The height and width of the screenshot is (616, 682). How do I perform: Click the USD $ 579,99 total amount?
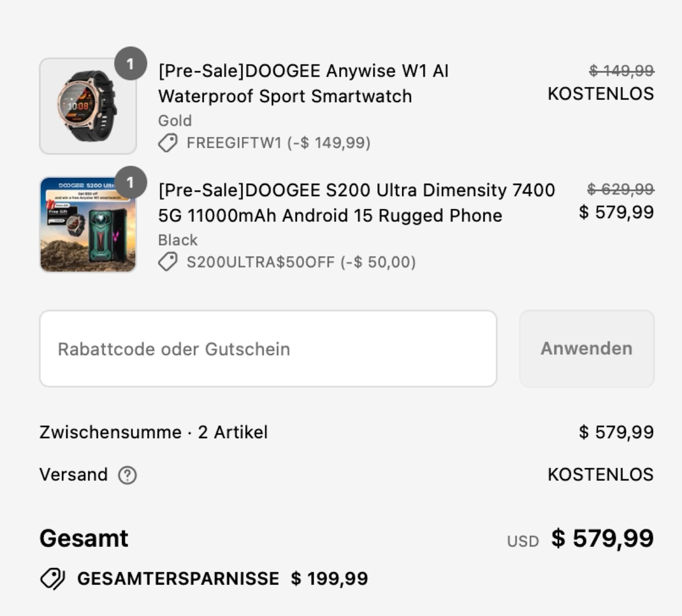coord(602,538)
